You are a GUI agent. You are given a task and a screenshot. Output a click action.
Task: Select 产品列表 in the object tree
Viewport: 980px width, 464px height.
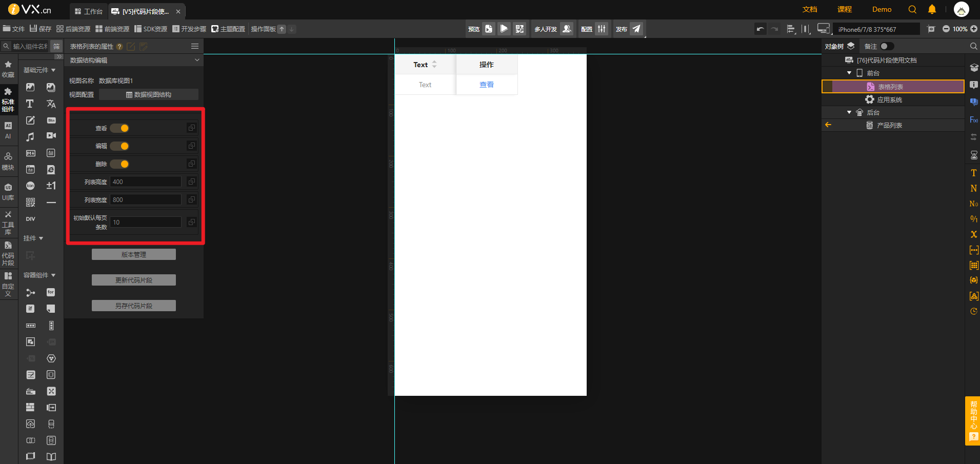tap(889, 125)
